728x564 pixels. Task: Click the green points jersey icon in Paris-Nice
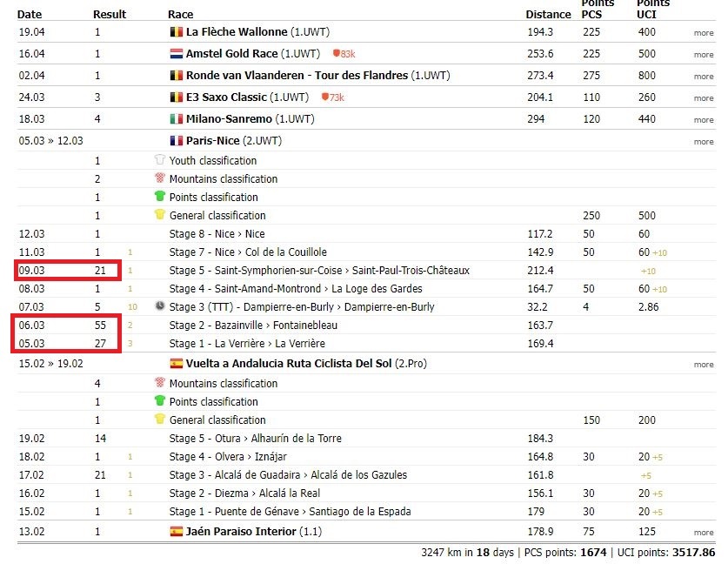(160, 196)
